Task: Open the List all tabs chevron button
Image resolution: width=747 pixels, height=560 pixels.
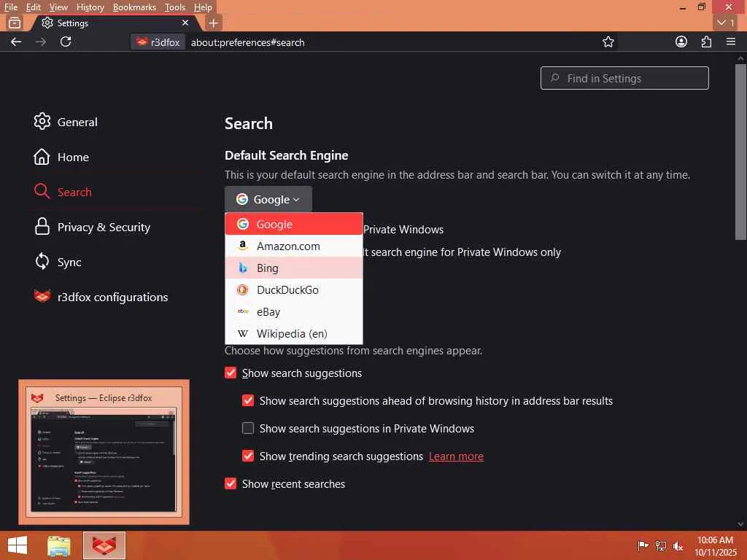Action: pos(726,23)
